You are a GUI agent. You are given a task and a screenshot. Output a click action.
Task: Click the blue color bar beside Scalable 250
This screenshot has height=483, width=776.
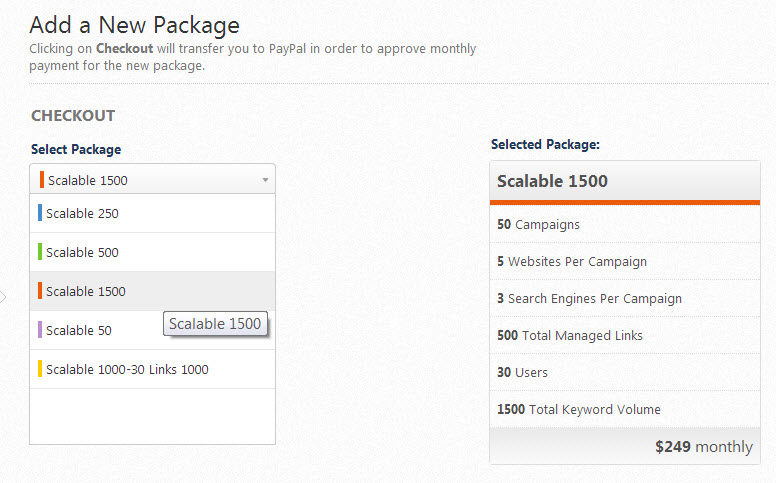[x=40, y=213]
